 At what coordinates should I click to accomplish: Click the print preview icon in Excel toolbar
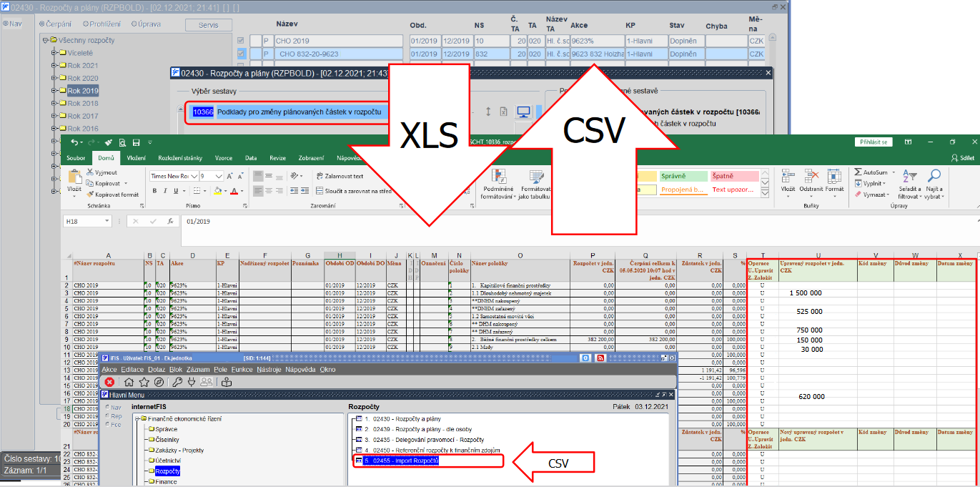(x=123, y=142)
